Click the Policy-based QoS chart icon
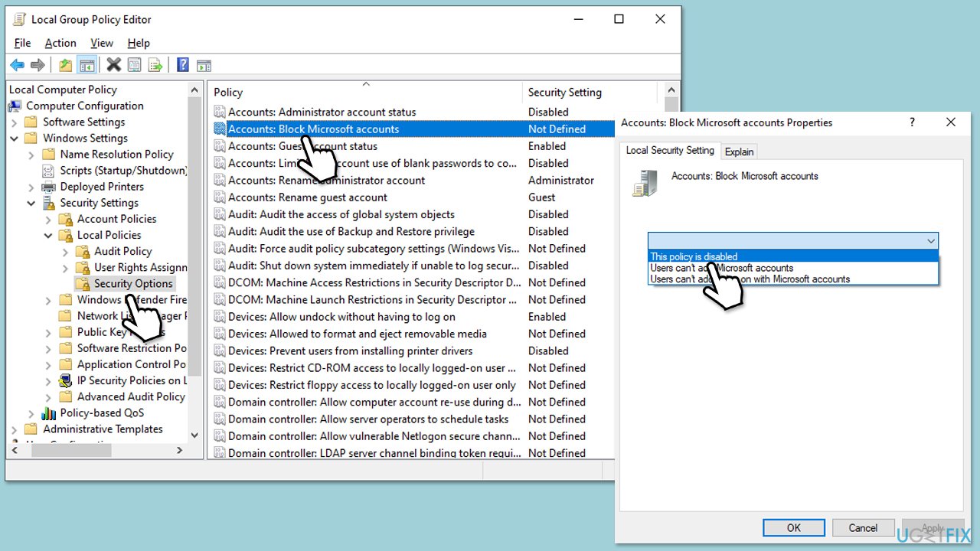980x551 pixels. (49, 413)
